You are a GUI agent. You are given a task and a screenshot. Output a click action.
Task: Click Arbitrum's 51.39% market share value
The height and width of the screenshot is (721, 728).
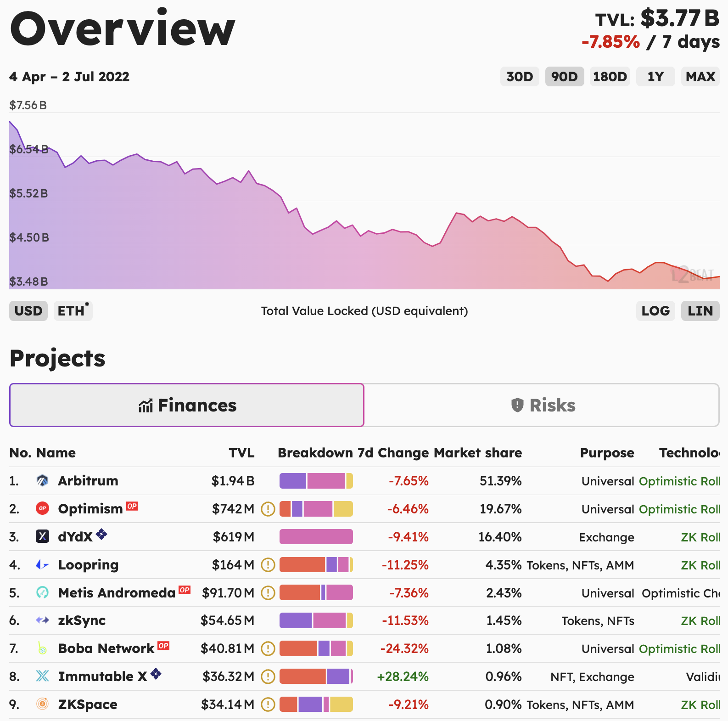click(x=500, y=481)
